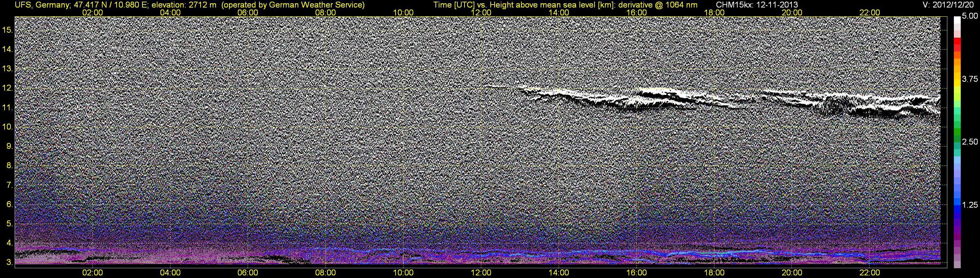This screenshot has height=278, width=980.
Task: Click the color scale value 1.25
Action: [970, 205]
